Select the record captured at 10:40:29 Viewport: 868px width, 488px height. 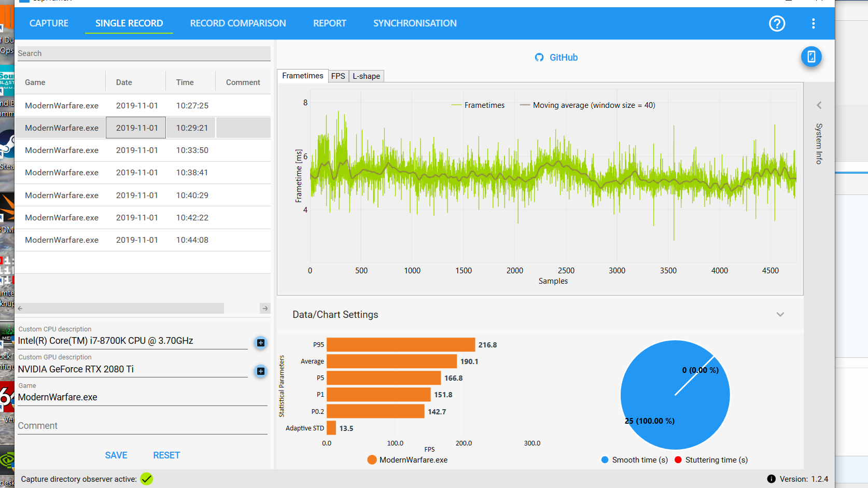point(143,195)
